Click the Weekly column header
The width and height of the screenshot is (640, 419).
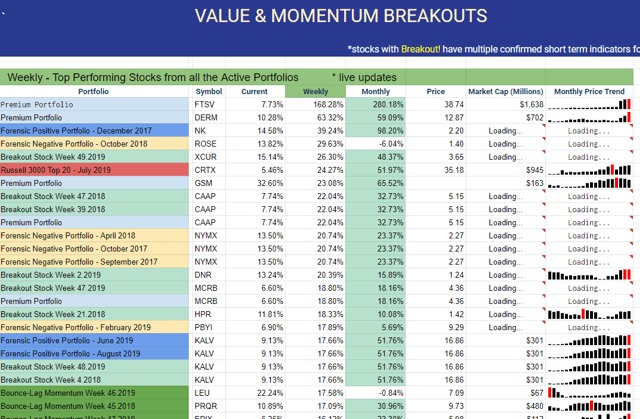[315, 91]
